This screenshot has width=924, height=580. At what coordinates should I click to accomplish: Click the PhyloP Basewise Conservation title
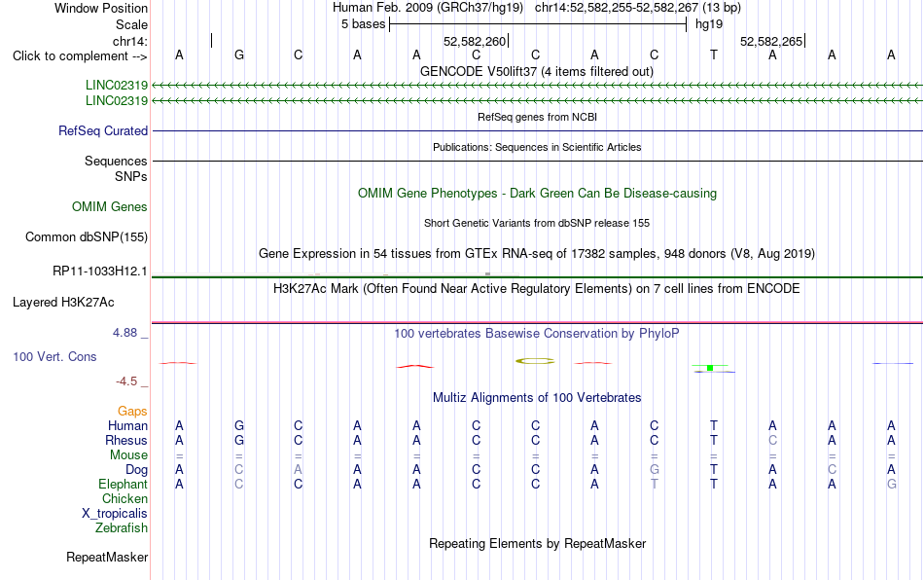[537, 333]
